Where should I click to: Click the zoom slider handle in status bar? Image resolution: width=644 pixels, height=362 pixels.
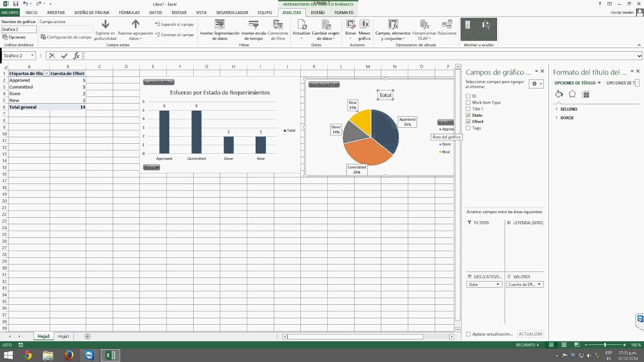point(605,345)
